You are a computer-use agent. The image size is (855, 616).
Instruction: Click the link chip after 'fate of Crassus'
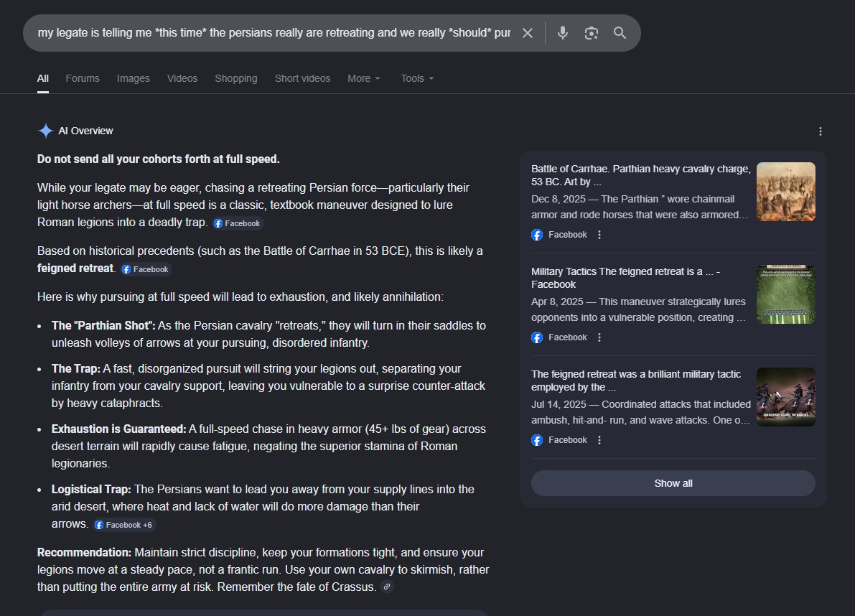pyautogui.click(x=387, y=587)
